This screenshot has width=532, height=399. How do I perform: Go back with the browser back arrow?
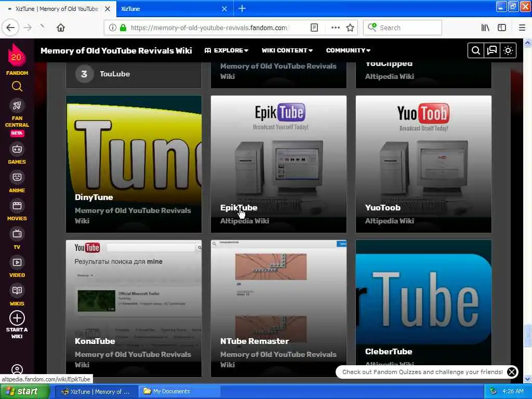pyautogui.click(x=10, y=28)
